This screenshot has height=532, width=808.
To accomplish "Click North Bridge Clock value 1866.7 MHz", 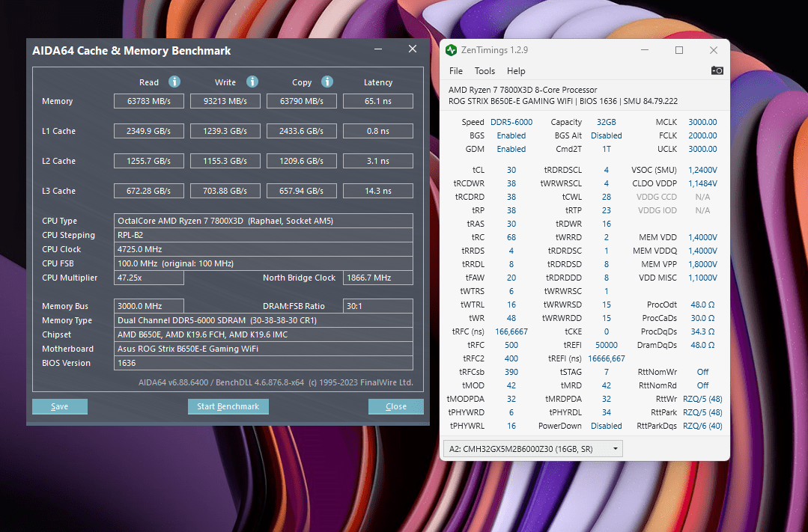I will 377,278.
